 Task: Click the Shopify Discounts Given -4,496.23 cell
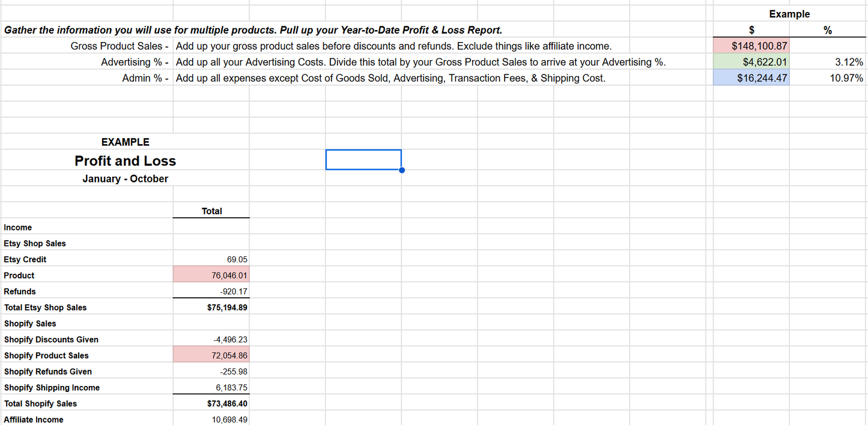[x=211, y=339]
